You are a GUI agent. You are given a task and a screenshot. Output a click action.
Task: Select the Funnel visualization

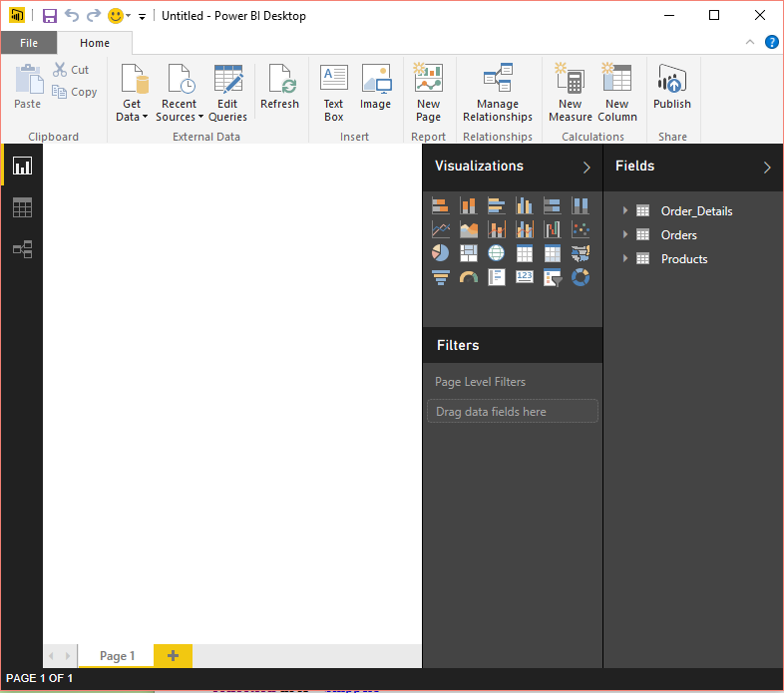(x=440, y=277)
